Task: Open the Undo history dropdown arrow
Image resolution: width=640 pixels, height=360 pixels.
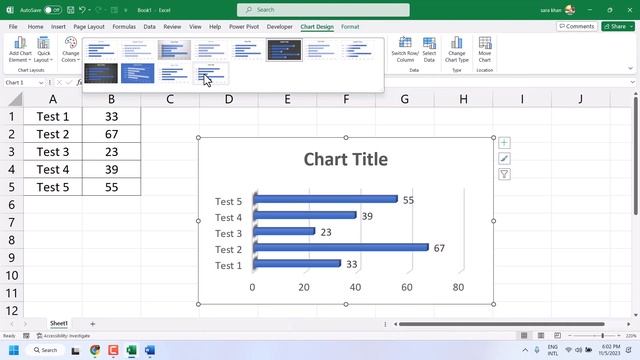Action: [89, 10]
